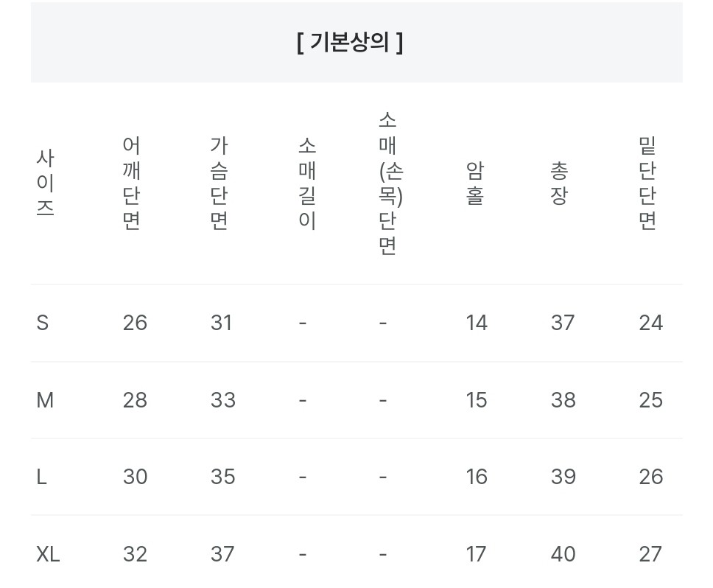Click size S 가슴단면 value 31
Image resolution: width=713 pixels, height=588 pixels.
[x=221, y=323]
